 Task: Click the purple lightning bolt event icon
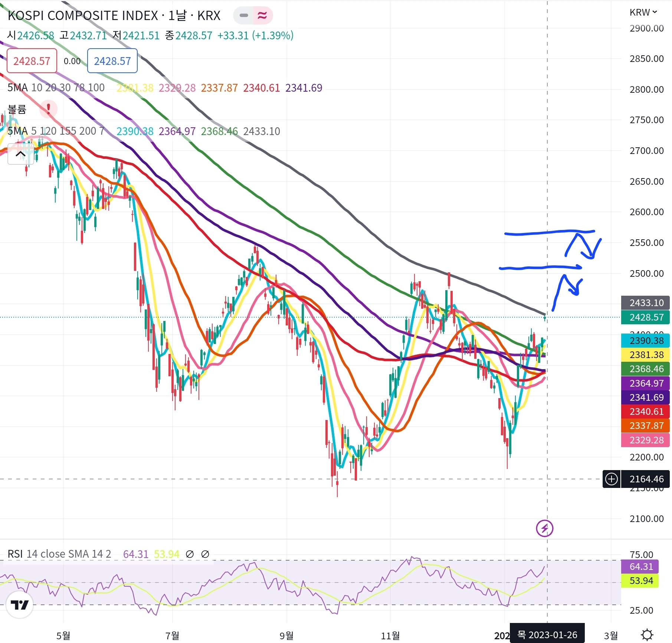tap(544, 528)
